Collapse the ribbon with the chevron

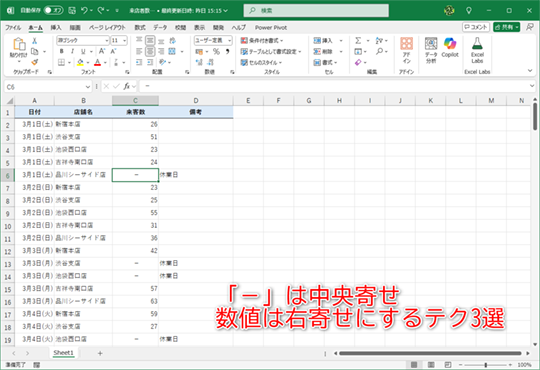coord(530,71)
